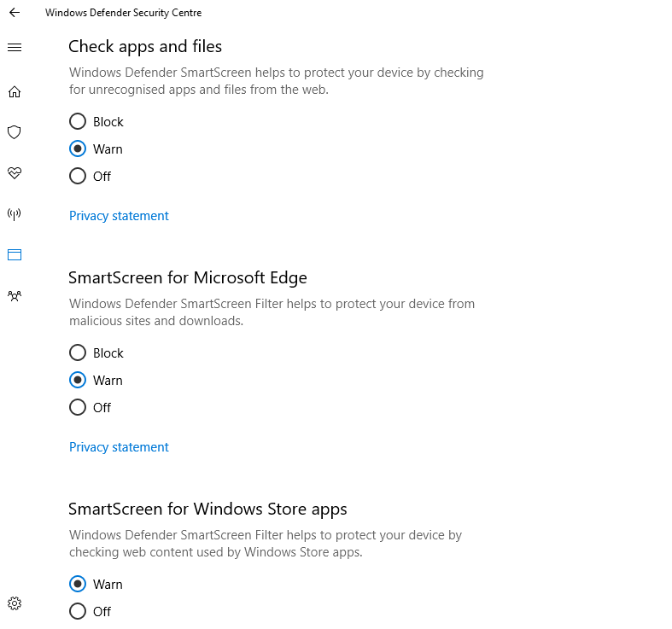Select Warn for Windows Store apps SmartScreen

tap(78, 585)
